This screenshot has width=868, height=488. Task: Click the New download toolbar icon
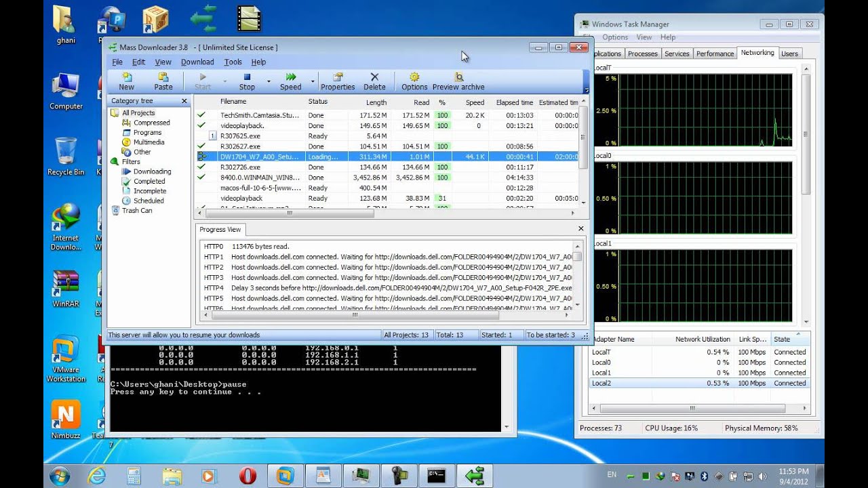click(x=127, y=81)
